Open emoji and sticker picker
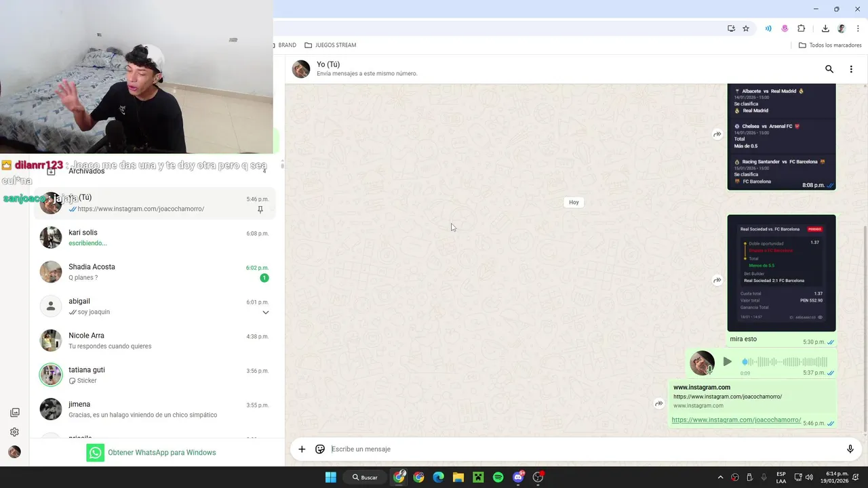Screen dimensions: 868x488 pyautogui.click(x=320, y=449)
